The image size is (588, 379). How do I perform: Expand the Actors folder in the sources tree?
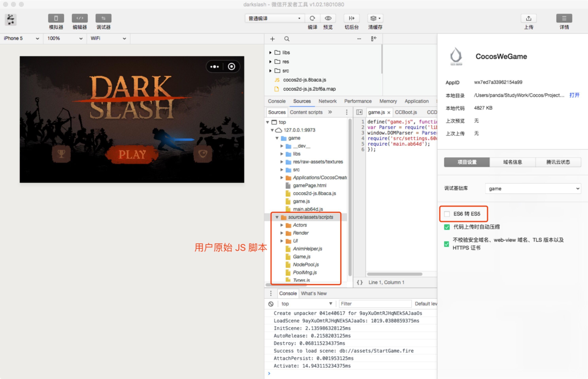(282, 225)
